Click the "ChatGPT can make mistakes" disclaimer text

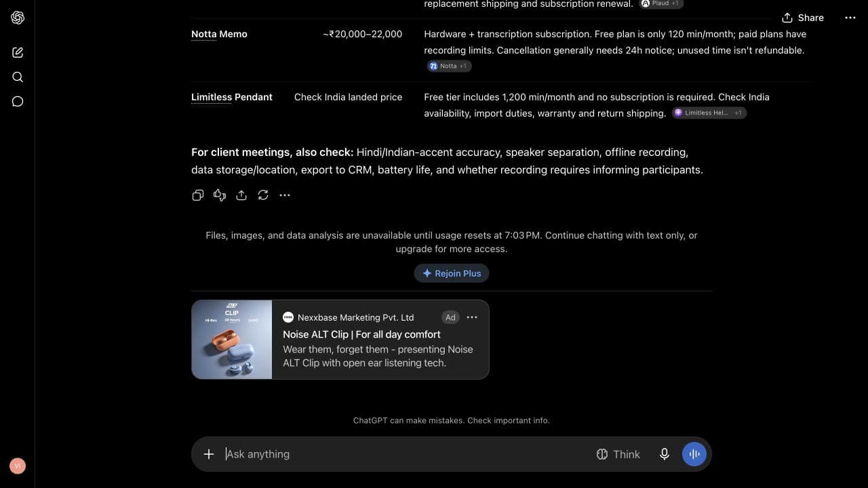pyautogui.click(x=452, y=420)
